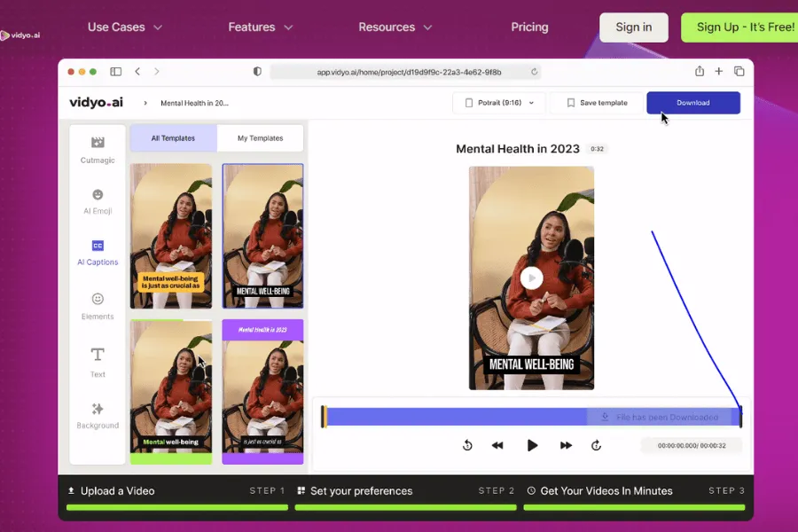Click the privacy shield icon near the address bar
The image size is (798, 532).
pyautogui.click(x=257, y=72)
